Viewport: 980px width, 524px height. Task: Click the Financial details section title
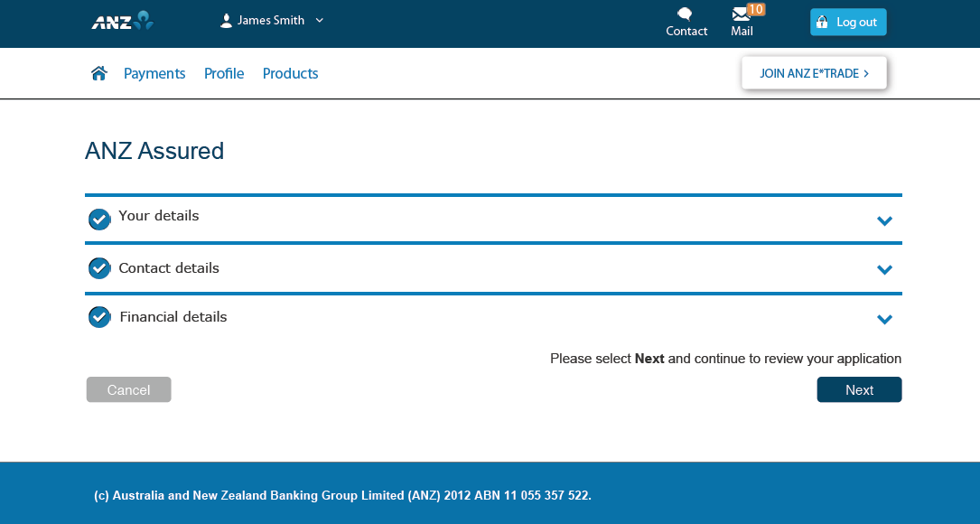point(173,317)
